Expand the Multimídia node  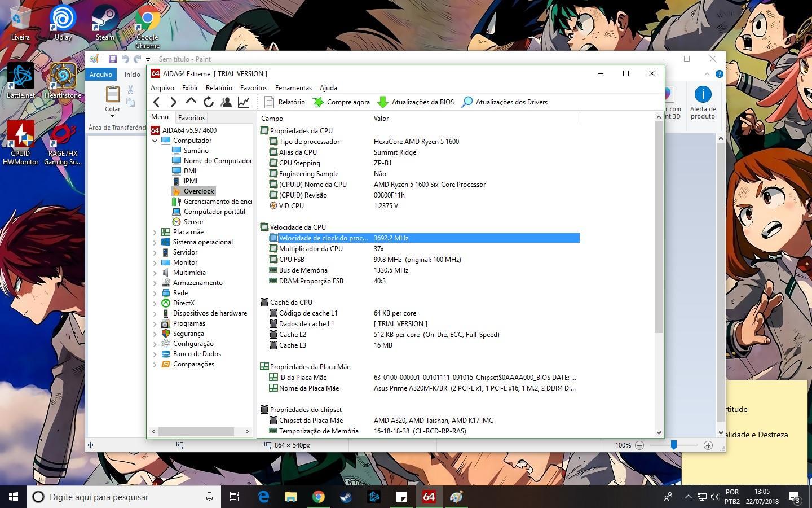tap(155, 273)
